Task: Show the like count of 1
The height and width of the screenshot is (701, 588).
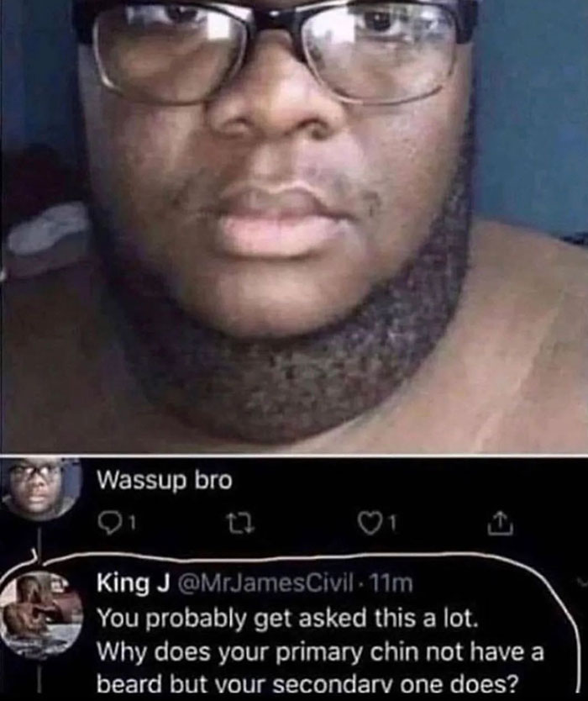Action: click(391, 523)
